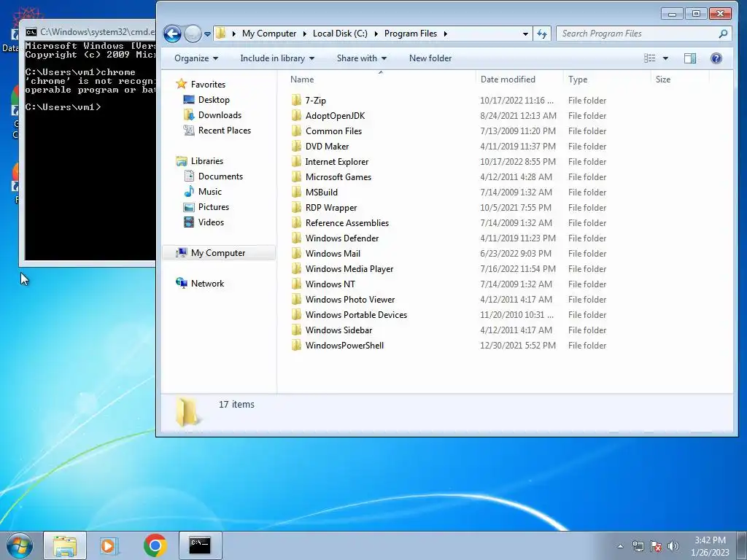Open Desktop in Favorites
The width and height of the screenshot is (747, 560).
coord(214,99)
